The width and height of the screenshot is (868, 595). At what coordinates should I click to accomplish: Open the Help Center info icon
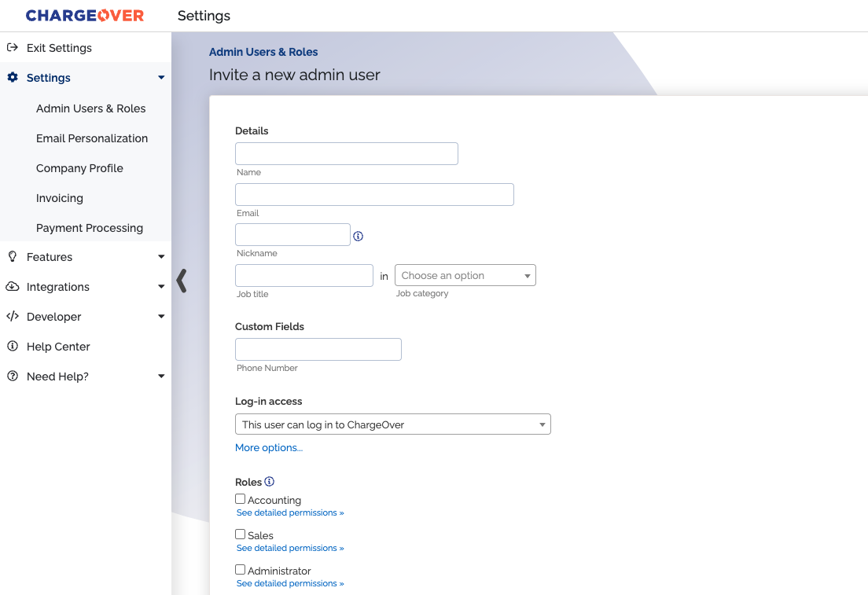click(x=11, y=346)
